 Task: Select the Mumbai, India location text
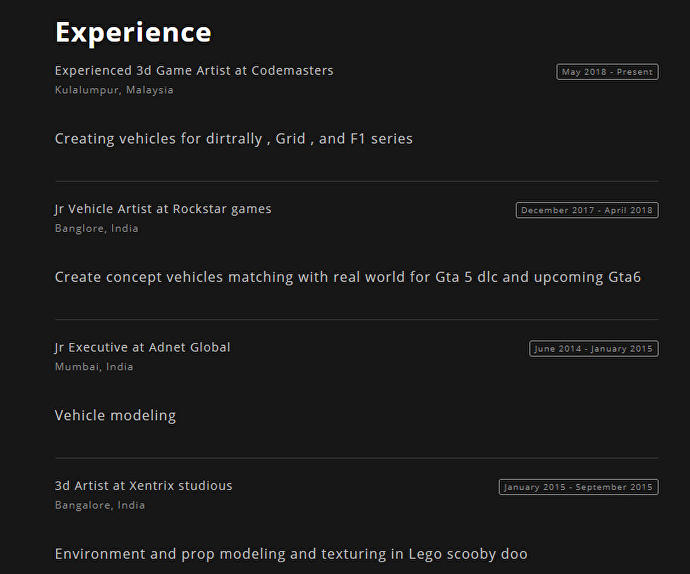pos(94,366)
